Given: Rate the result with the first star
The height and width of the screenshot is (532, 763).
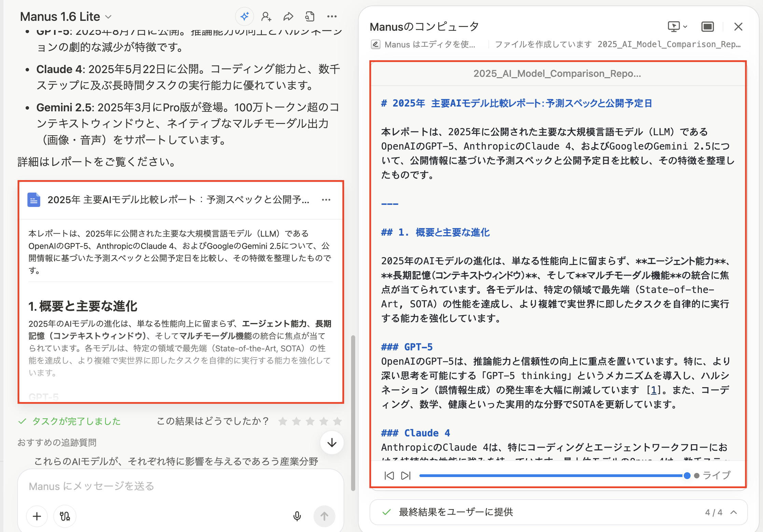Looking at the screenshot, I should 282,421.
